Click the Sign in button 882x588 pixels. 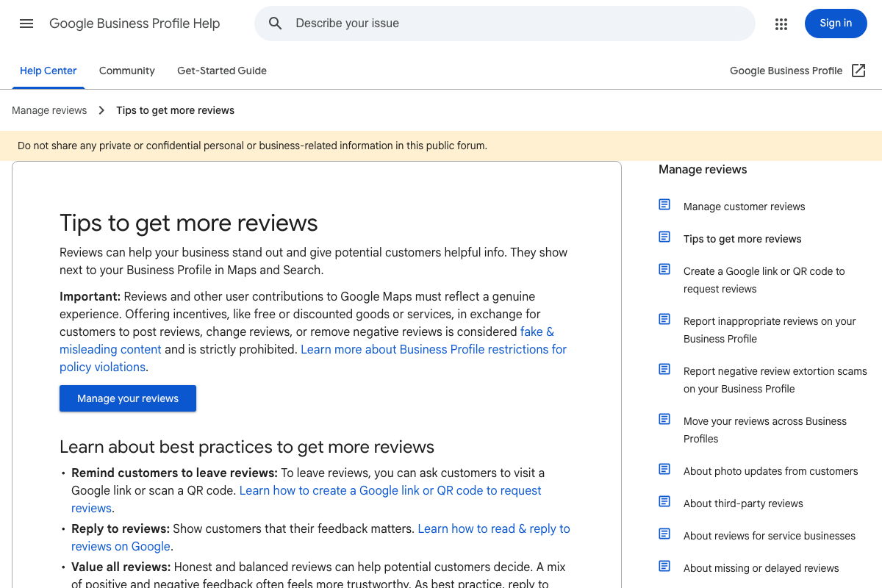[836, 24]
